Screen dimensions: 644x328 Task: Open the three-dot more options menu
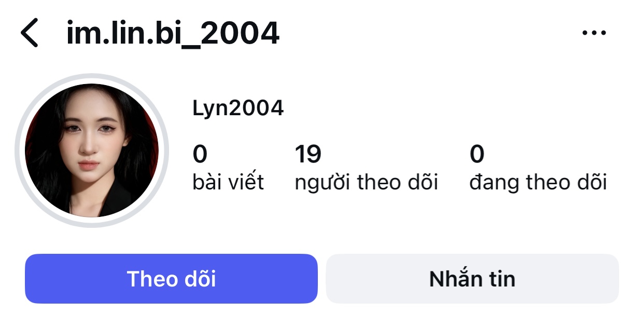594,33
